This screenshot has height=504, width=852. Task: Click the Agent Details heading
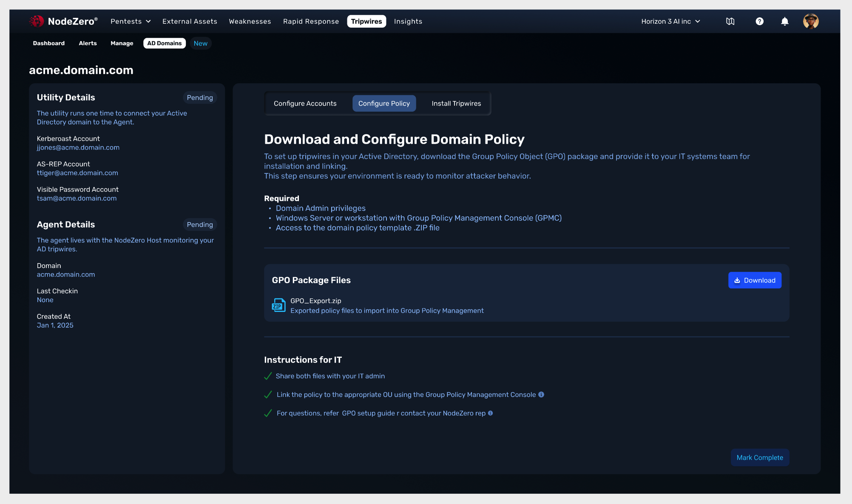tap(66, 224)
